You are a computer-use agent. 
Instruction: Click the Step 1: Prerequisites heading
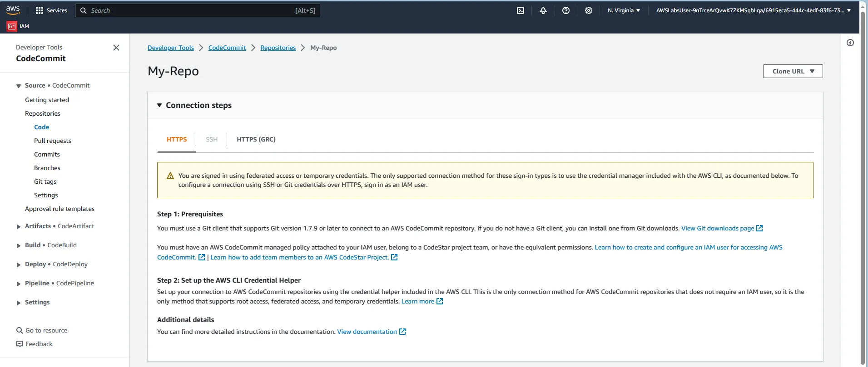coord(190,214)
